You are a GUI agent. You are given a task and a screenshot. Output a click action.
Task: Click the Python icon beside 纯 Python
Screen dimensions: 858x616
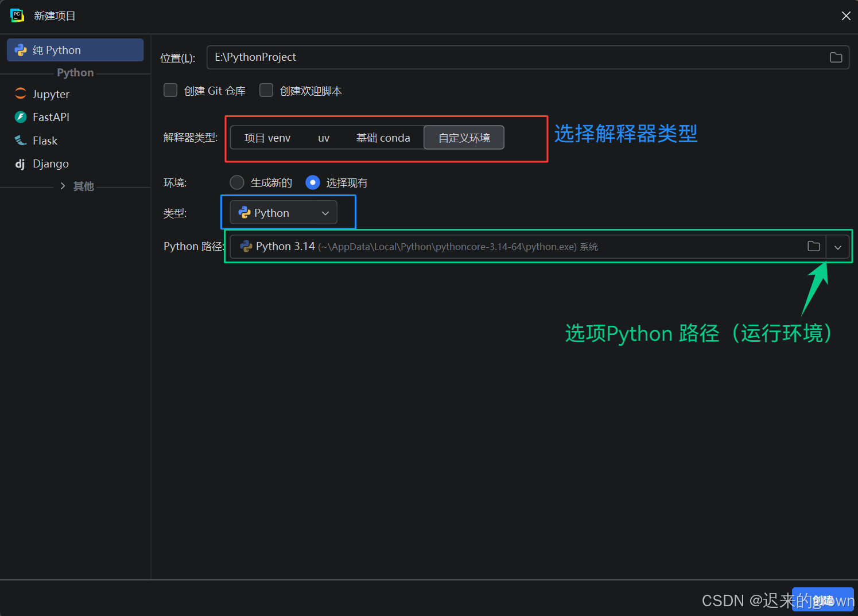[x=21, y=50]
